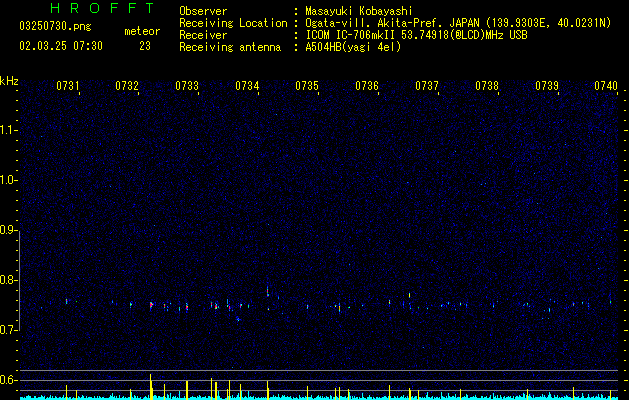629x400 pixels.
Task: Click the kHz axis unit label
Action: tap(9, 81)
